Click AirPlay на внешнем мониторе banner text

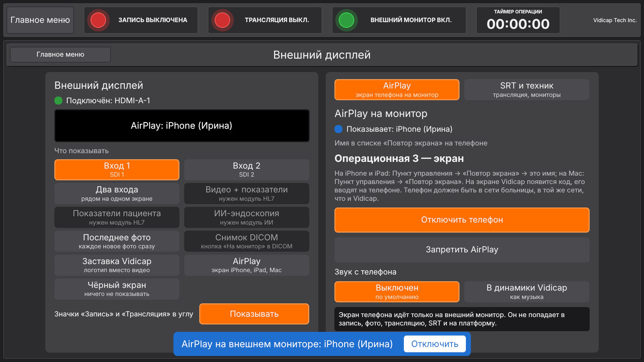(x=287, y=344)
